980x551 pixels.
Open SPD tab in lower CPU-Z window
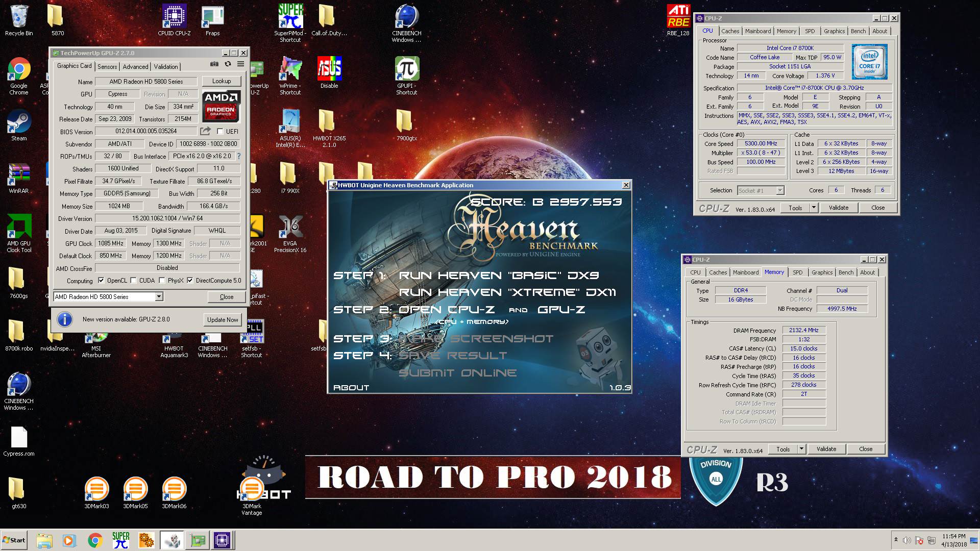click(797, 272)
